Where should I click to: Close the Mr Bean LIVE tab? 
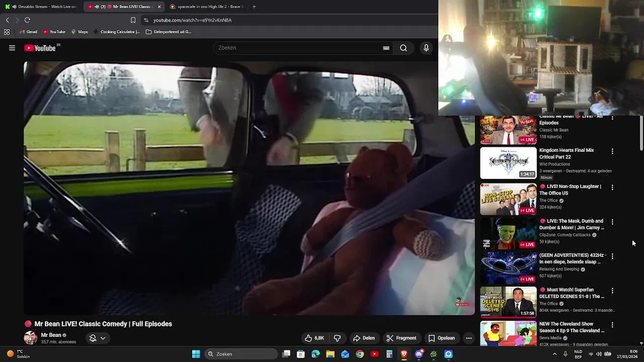159,7
